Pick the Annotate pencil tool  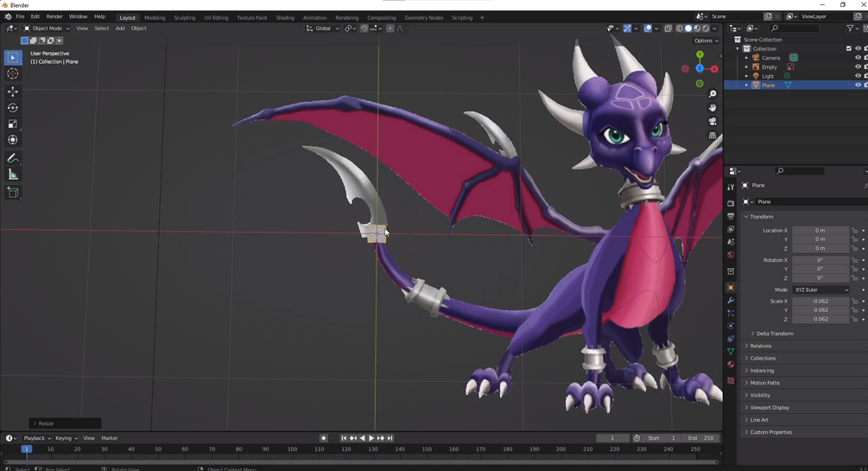(x=13, y=158)
